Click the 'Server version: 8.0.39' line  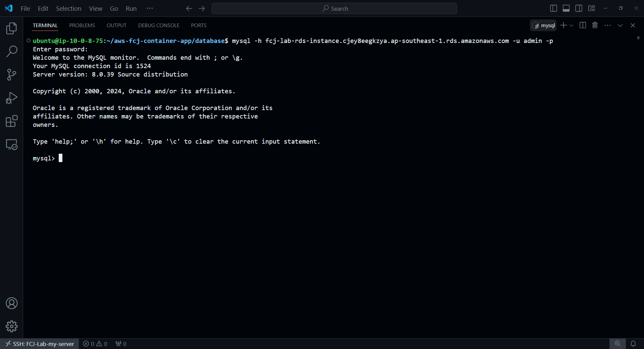[110, 74]
